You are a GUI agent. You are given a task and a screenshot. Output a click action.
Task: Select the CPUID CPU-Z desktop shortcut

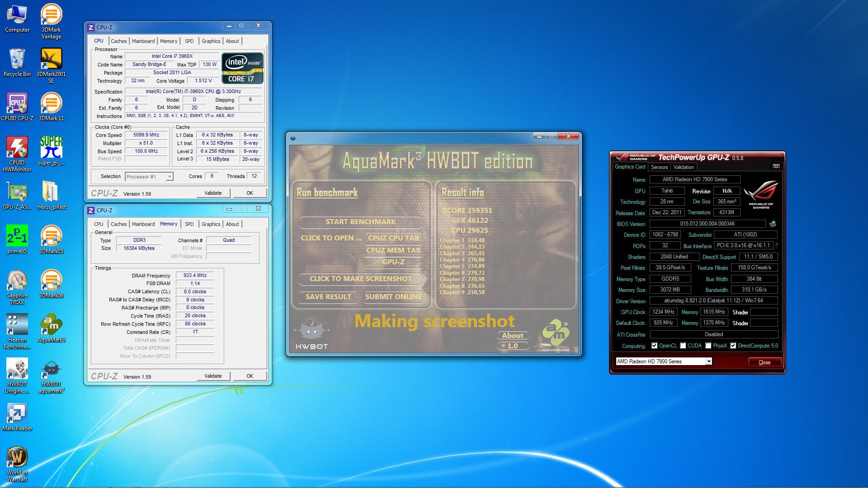pos(17,107)
